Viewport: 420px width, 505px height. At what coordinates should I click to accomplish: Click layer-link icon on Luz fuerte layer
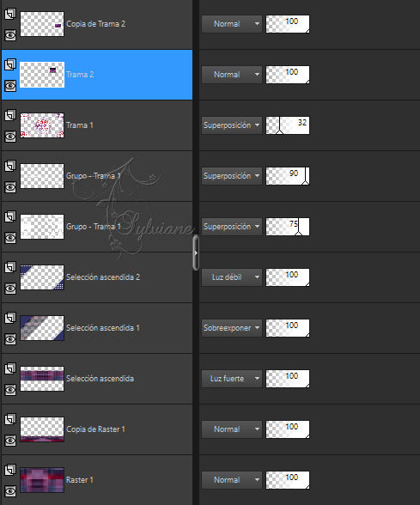coord(10,368)
